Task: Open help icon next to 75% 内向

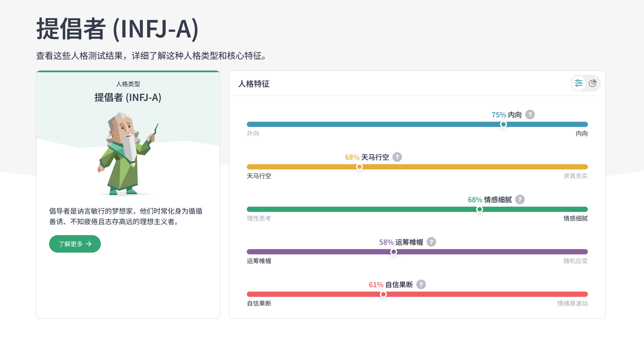Action: (530, 114)
